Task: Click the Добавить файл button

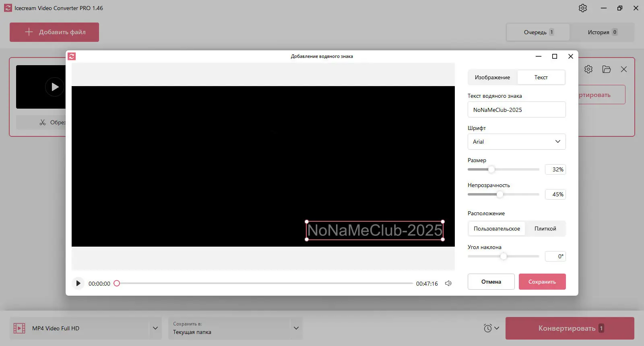Action: [54, 32]
